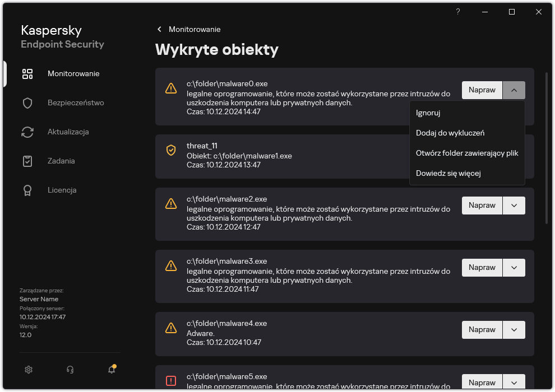This screenshot has width=555, height=392.
Task: Select Ignoruj from the context menu
Action: 428,113
